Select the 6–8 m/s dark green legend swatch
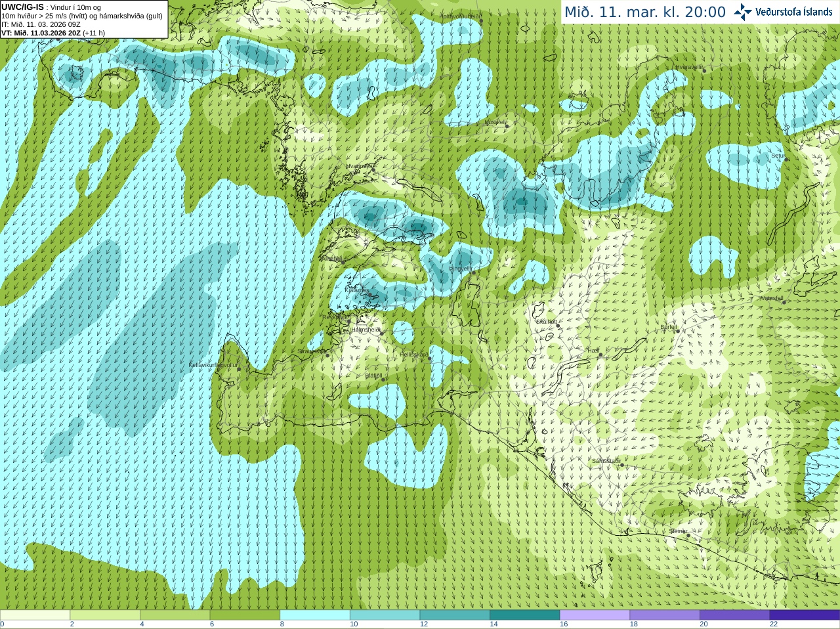Image resolution: width=840 pixels, height=629 pixels. click(245, 615)
